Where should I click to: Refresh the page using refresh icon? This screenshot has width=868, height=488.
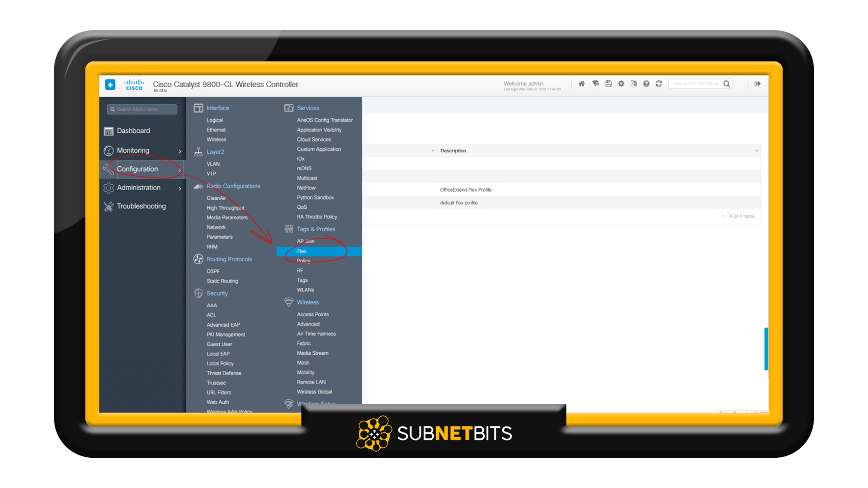pos(659,84)
